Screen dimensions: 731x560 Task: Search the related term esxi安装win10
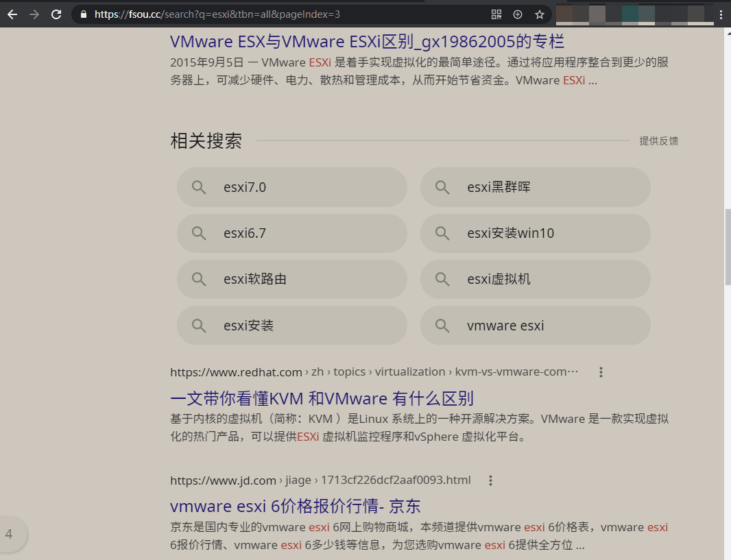pyautogui.click(x=535, y=233)
